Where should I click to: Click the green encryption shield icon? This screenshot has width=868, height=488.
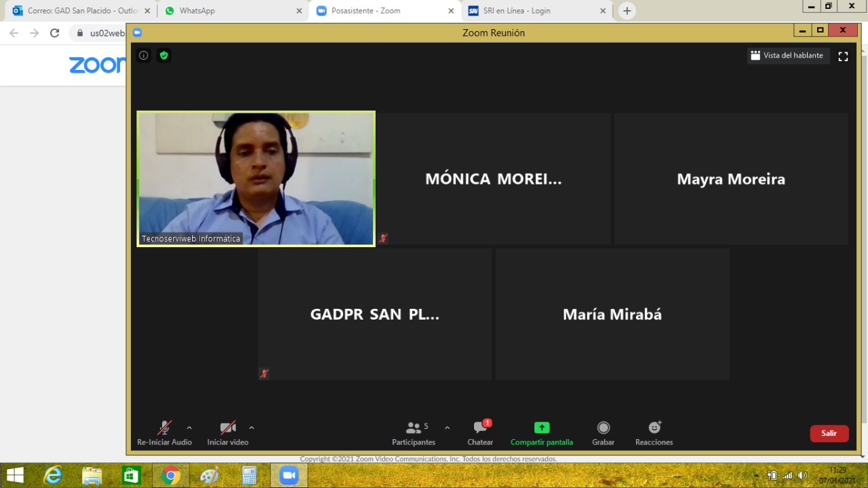click(x=163, y=56)
